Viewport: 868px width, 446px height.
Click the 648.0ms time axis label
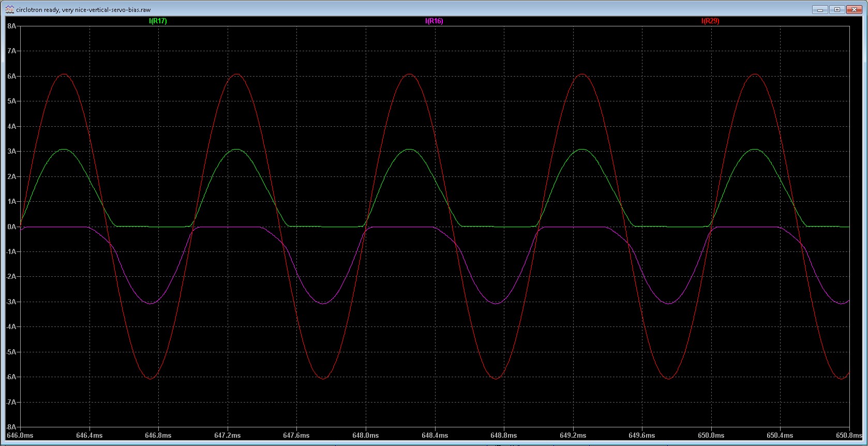(x=366, y=436)
